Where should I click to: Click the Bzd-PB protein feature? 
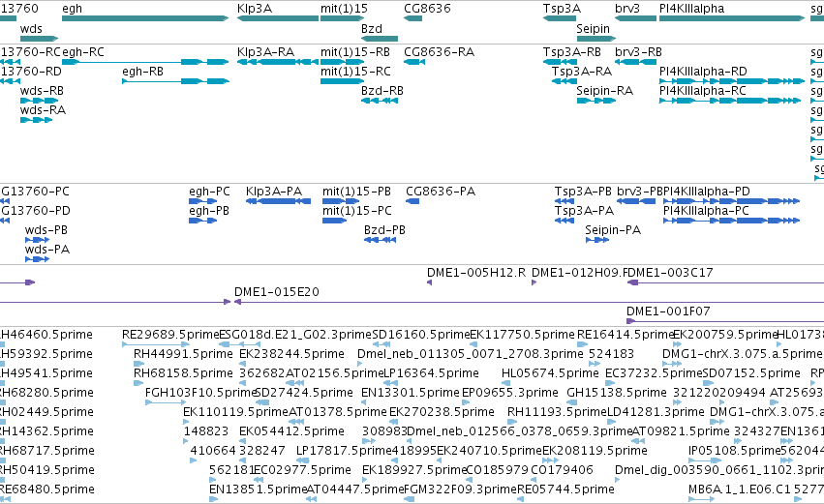pos(380,240)
